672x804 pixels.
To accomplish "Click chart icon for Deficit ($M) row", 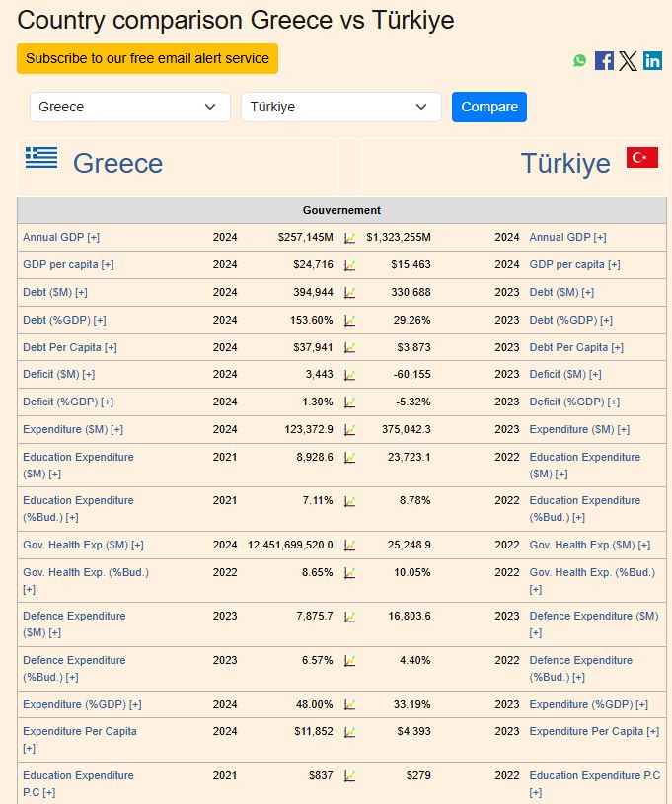I will [x=349, y=375].
